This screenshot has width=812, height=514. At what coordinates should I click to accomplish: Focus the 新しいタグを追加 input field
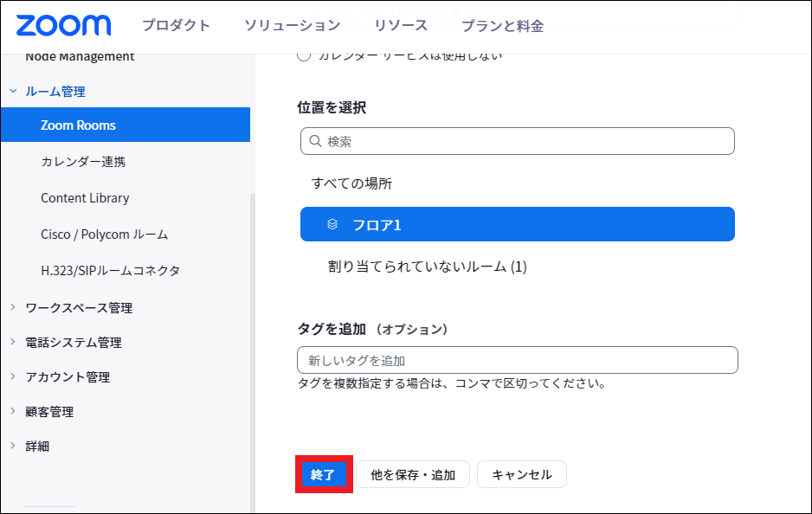[518, 360]
